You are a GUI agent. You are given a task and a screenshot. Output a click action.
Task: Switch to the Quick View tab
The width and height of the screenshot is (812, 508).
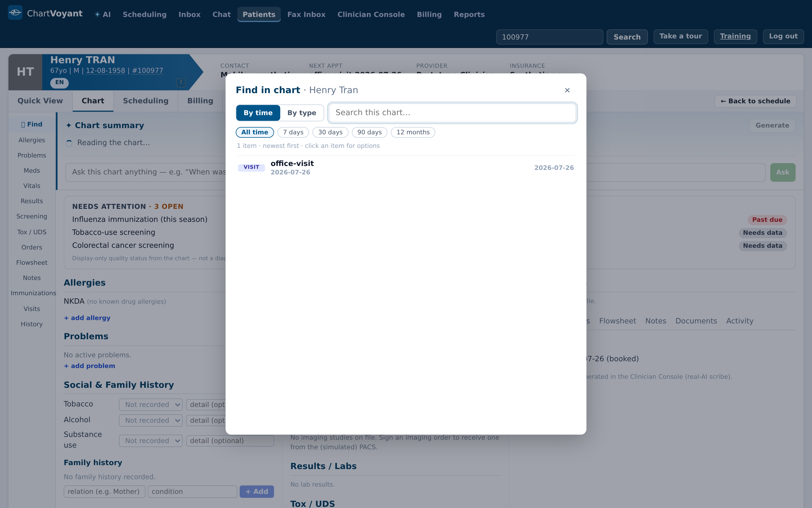(40, 101)
